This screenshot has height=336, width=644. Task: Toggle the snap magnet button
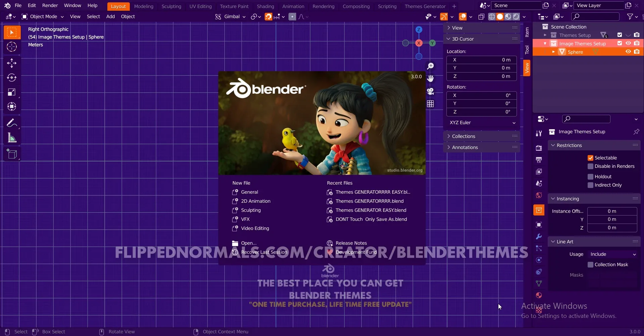click(x=268, y=17)
